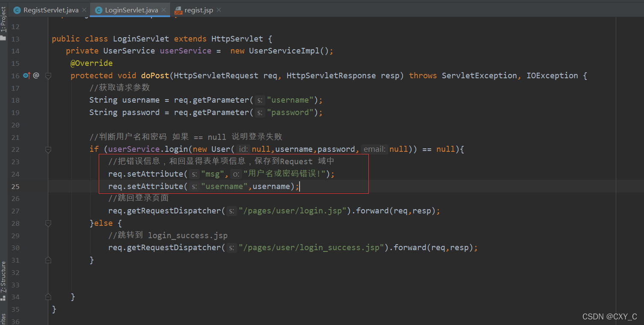This screenshot has height=325, width=644.
Task: Click the string "用户名或密码错误!"
Action: coord(285,174)
